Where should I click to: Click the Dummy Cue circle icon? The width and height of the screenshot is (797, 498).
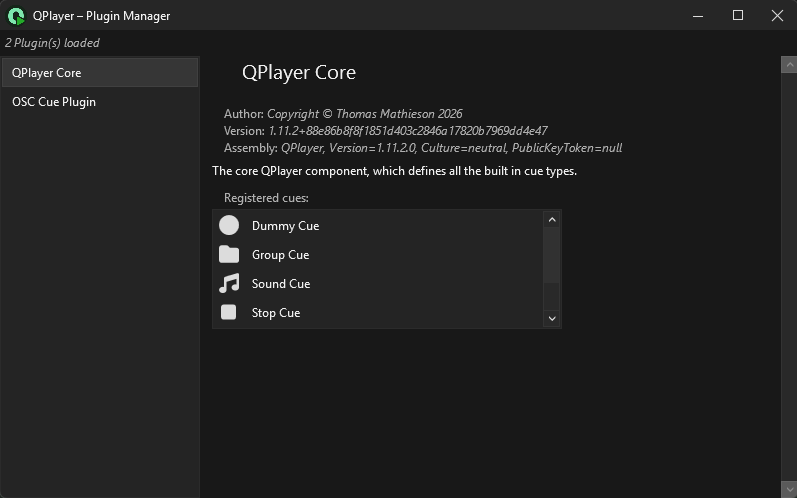(x=229, y=225)
